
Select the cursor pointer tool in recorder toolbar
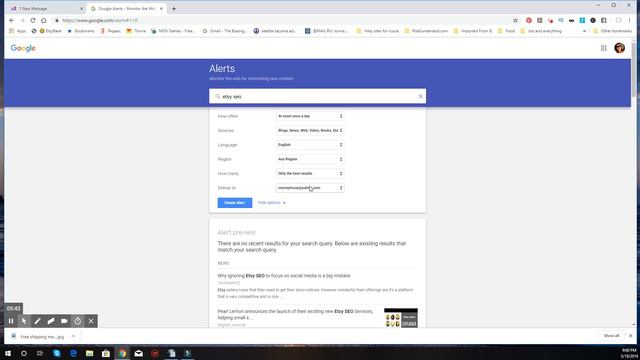click(24, 321)
